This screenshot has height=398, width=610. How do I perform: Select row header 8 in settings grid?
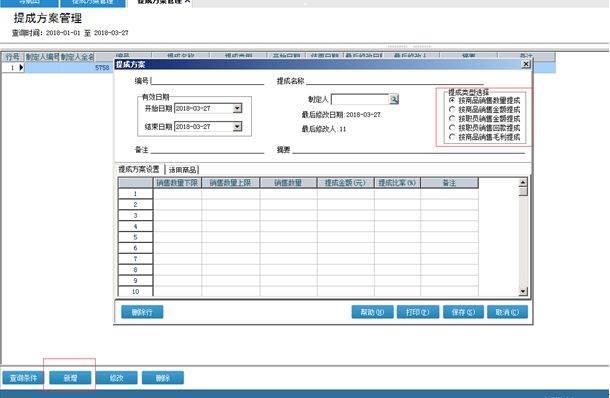pos(135,270)
